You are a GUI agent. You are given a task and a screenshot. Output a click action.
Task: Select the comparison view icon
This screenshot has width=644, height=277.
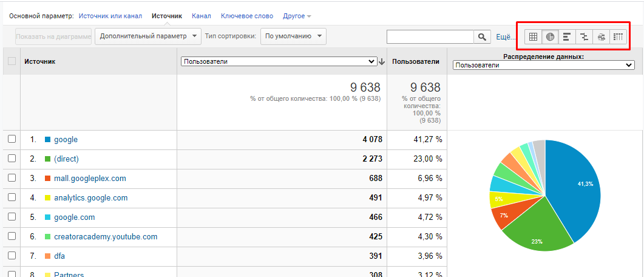pos(584,36)
